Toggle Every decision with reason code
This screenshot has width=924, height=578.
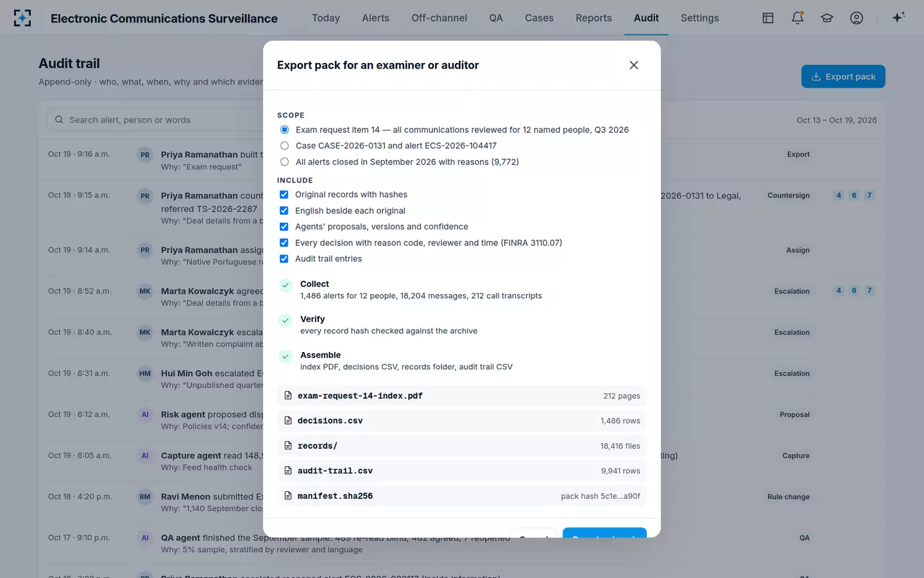(284, 243)
